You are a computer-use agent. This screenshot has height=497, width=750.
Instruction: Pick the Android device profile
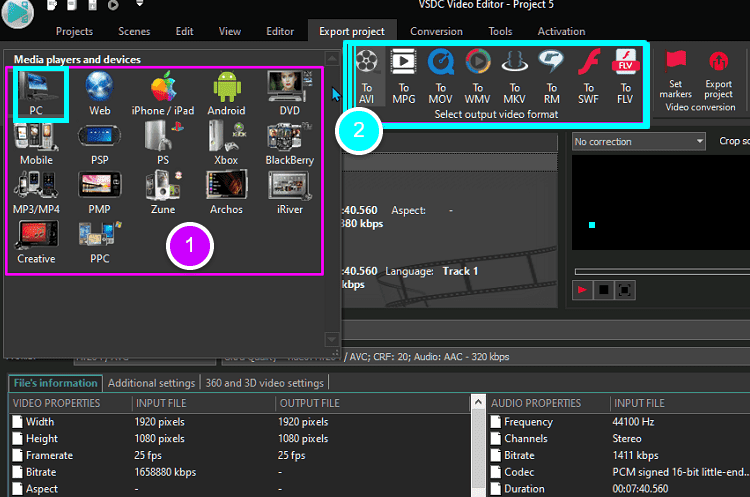pyautogui.click(x=226, y=94)
